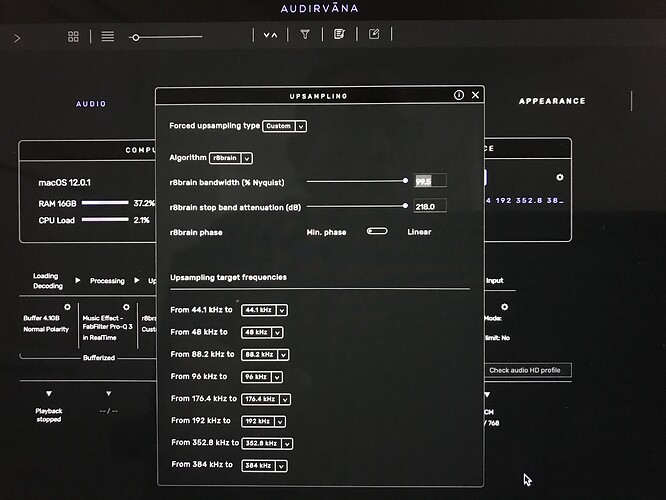Toggle r8brain phase between Min. phase and Linear

(x=377, y=231)
